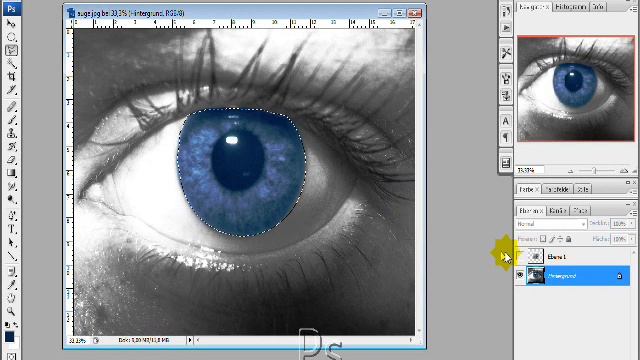Toggle lock position icon
Image resolution: width=640 pixels, height=360 pixels.
(x=560, y=239)
